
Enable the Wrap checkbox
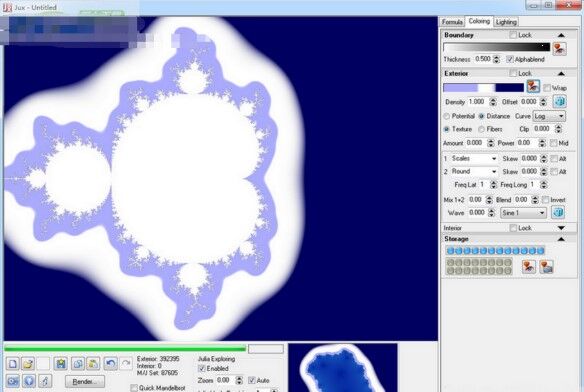[547, 88]
